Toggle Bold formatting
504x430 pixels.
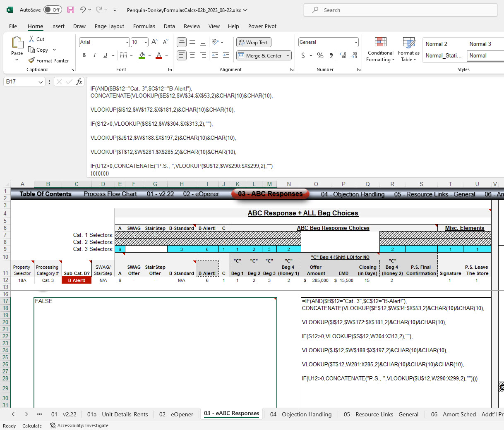(84, 55)
